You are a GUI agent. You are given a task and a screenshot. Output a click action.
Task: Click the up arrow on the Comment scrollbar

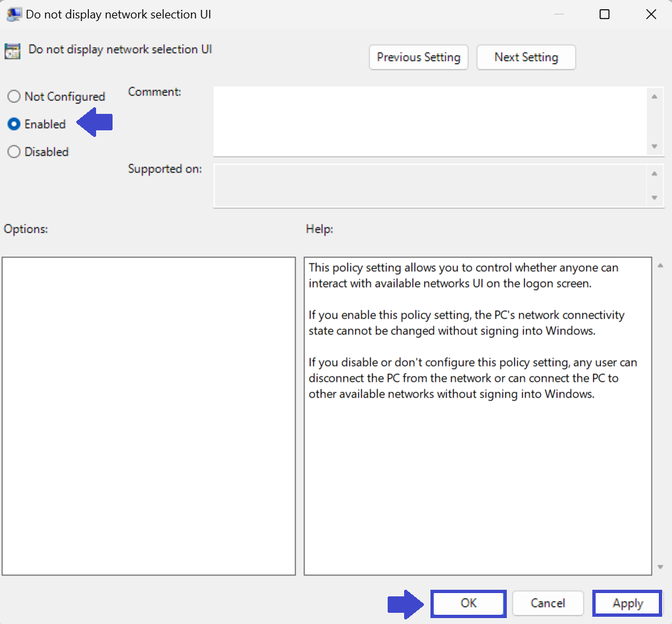(656, 95)
